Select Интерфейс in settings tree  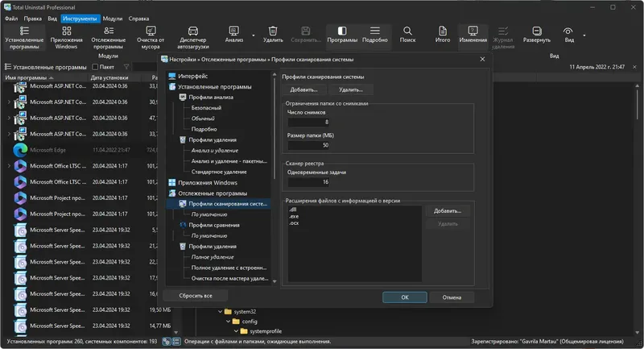(x=192, y=76)
